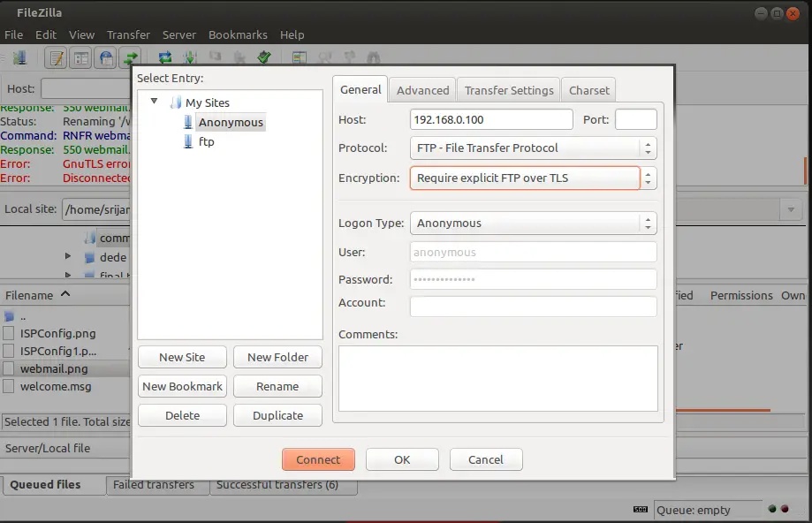The width and height of the screenshot is (812, 523).
Task: Click the Duplicate button
Action: pyautogui.click(x=277, y=415)
